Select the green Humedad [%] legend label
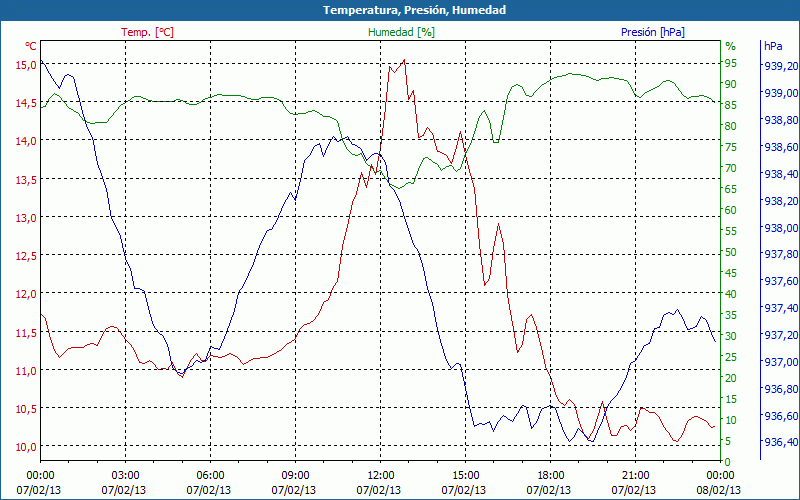 401,32
